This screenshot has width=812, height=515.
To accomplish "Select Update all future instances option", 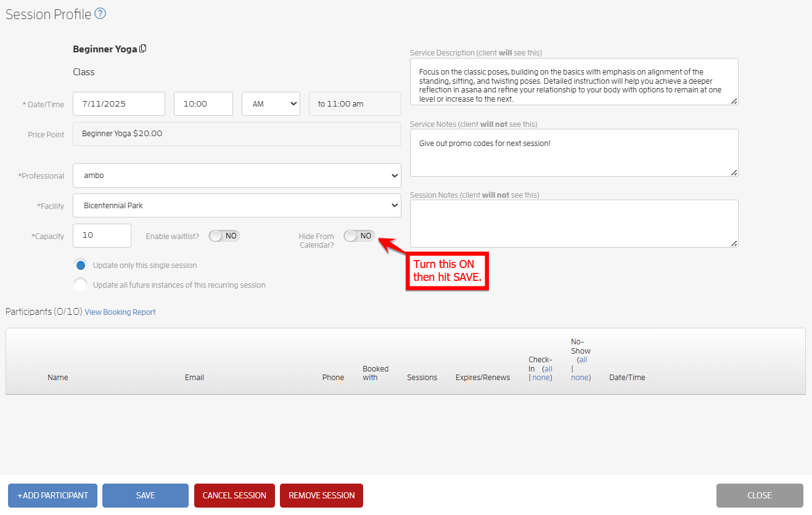I will [x=80, y=285].
